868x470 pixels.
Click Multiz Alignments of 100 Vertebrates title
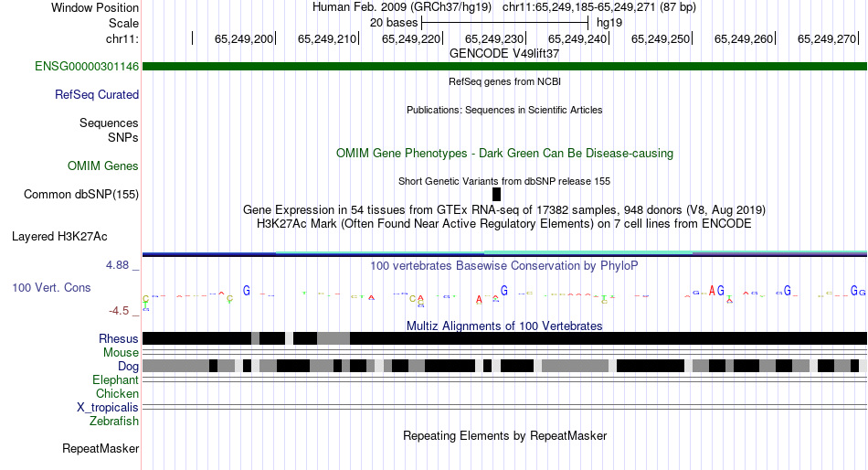point(504,326)
